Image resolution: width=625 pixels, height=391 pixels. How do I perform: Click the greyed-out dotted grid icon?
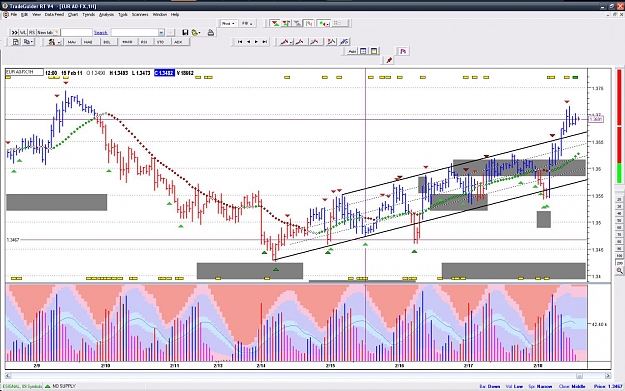[x=339, y=24]
